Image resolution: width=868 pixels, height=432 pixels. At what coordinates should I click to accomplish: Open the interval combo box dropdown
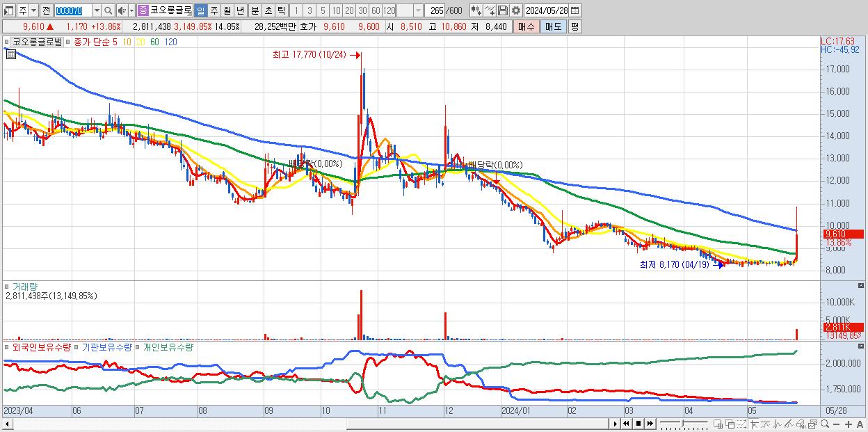tap(418, 10)
